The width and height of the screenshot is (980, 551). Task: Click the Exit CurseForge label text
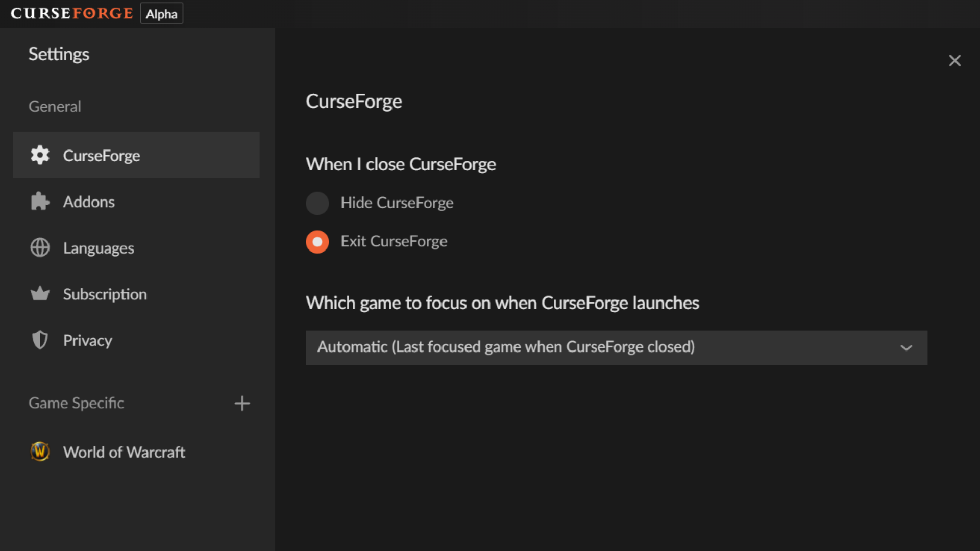(x=394, y=241)
